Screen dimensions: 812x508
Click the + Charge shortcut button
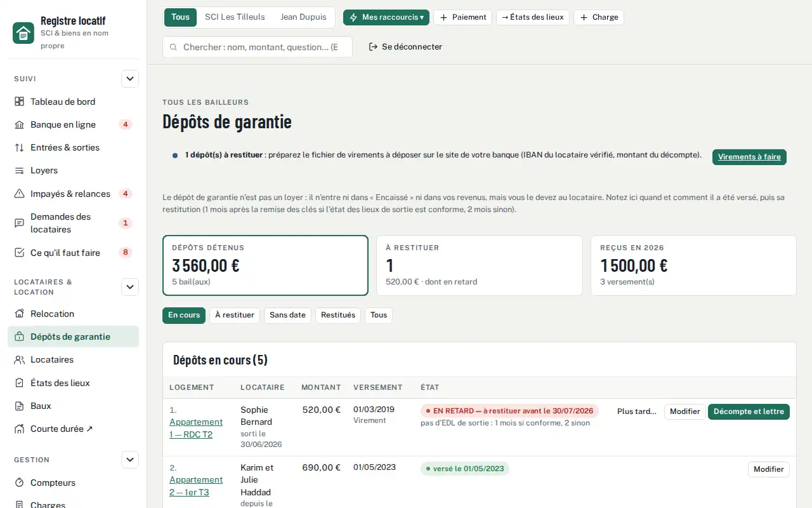[x=599, y=17]
